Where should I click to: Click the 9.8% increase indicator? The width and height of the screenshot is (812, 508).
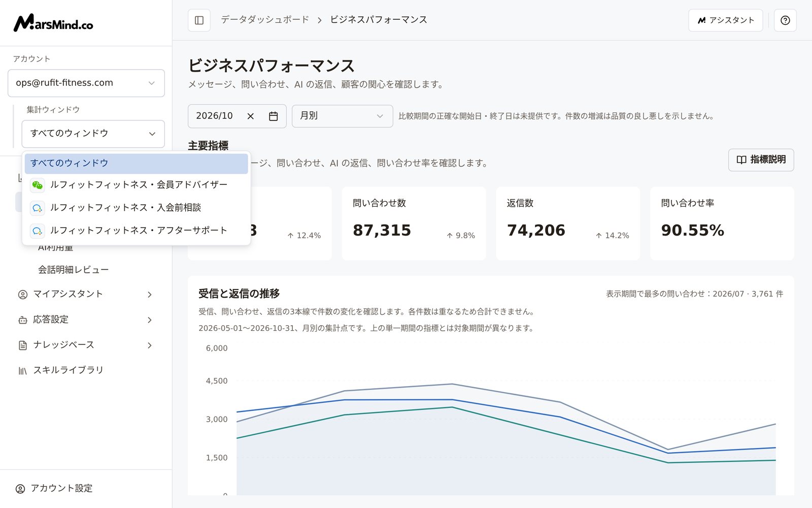(461, 236)
